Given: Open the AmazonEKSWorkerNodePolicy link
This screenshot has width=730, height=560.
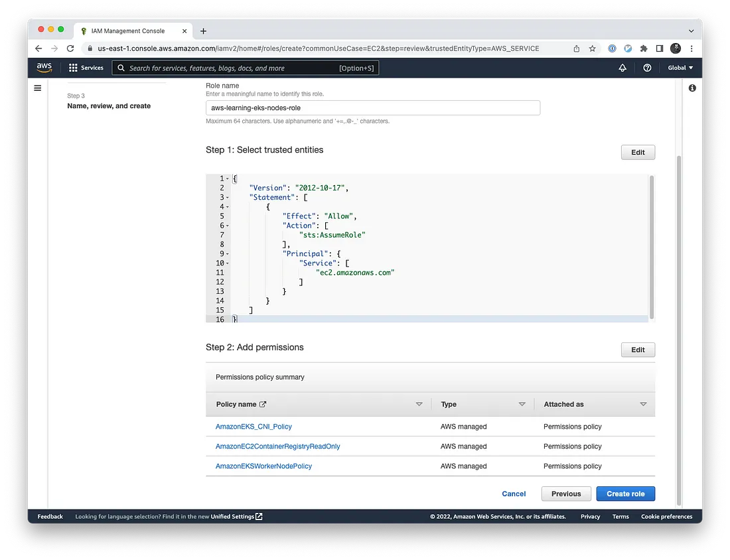Looking at the screenshot, I should 263,466.
